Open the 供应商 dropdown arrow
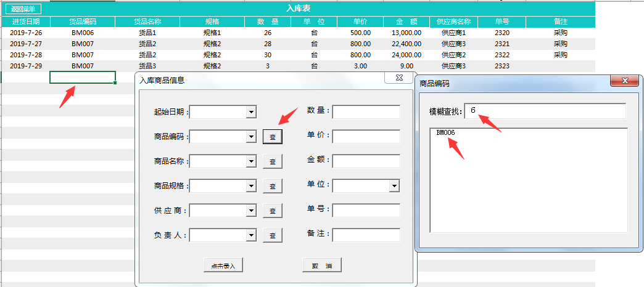Image resolution: width=644 pixels, height=287 pixels. [x=251, y=211]
